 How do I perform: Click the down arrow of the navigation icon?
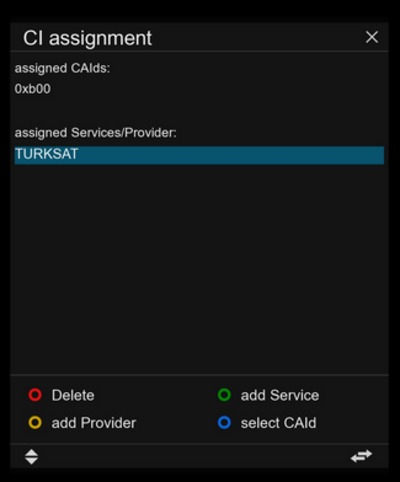(x=32, y=461)
